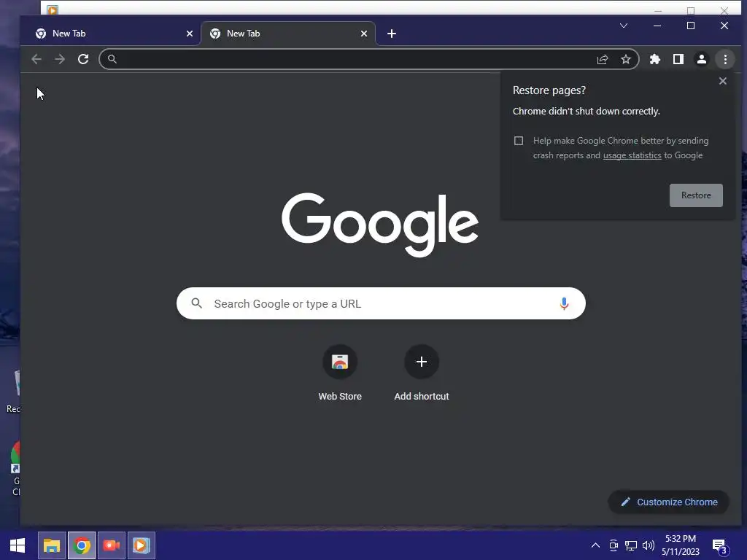Screen dimensions: 747x560
Task: Click the Restore button
Action: [696, 195]
